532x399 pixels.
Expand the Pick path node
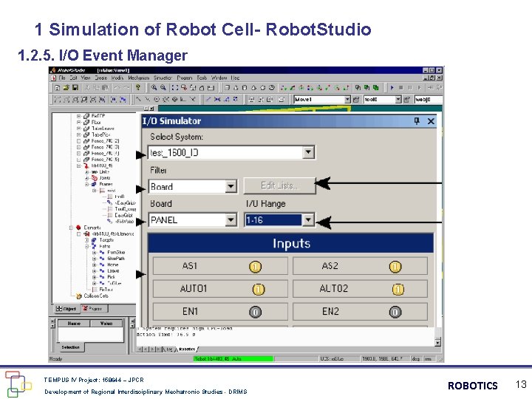click(95, 277)
